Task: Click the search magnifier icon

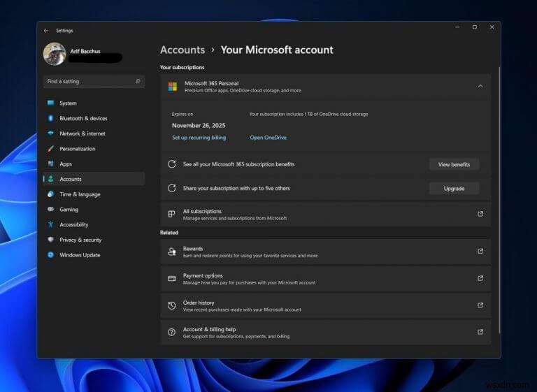Action: coord(138,81)
